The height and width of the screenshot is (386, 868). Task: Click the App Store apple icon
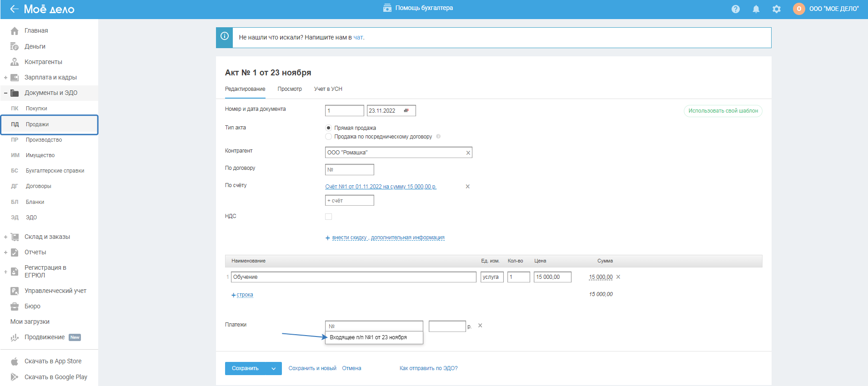click(x=15, y=361)
